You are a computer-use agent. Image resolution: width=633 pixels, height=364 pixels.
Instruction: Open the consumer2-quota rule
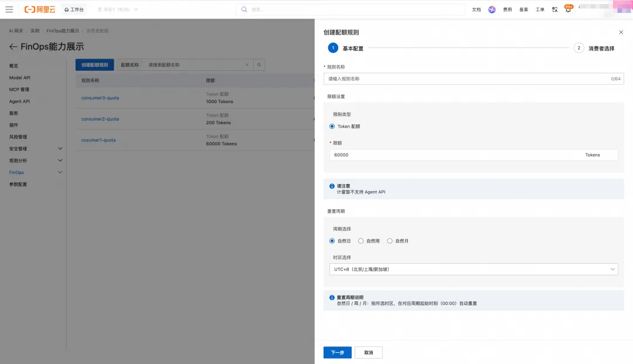100,119
